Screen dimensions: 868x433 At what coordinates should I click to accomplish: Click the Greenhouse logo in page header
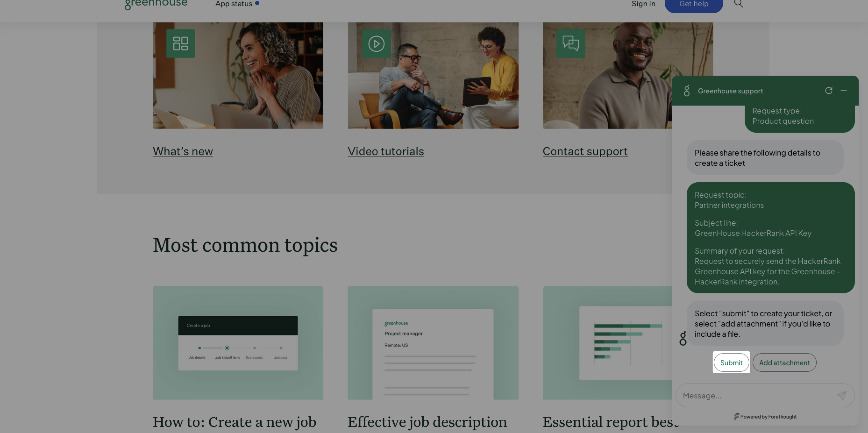pyautogui.click(x=156, y=4)
